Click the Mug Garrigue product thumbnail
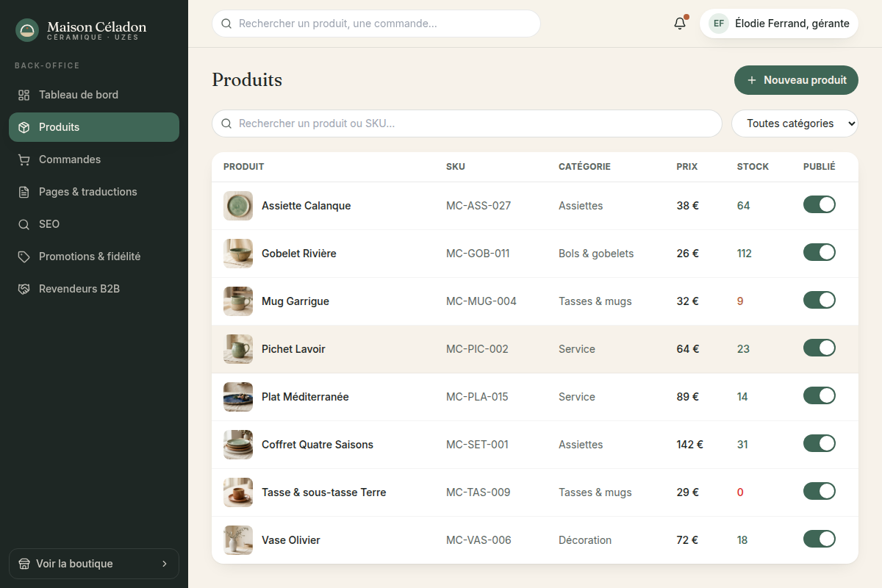882x588 pixels. click(238, 301)
